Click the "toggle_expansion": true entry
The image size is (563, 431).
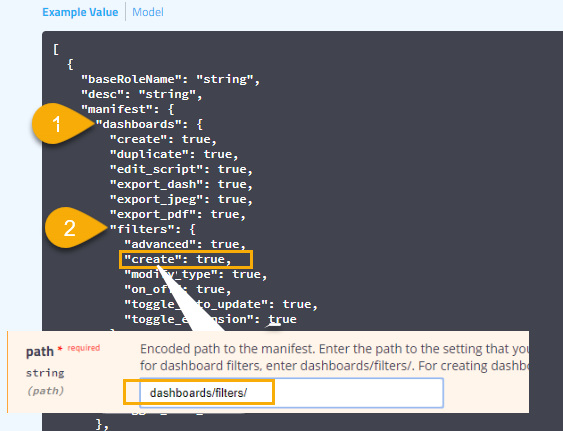(x=210, y=319)
